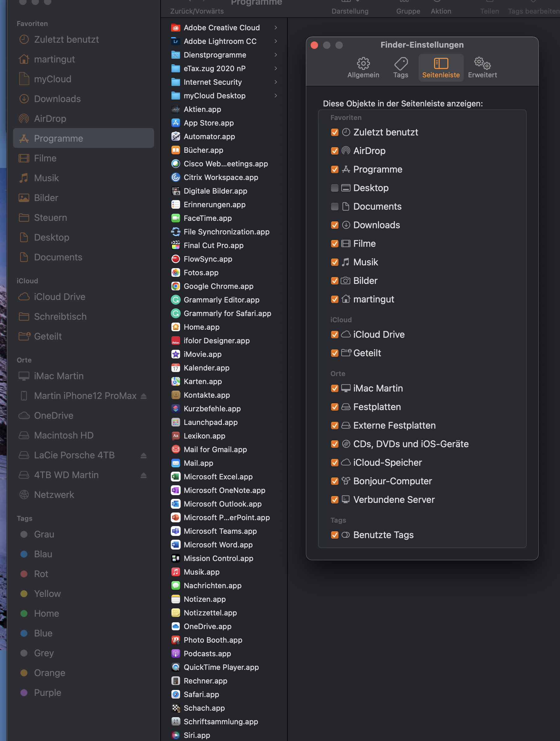
Task: Eject the 4TB WD Martin drive
Action: pyautogui.click(x=144, y=475)
